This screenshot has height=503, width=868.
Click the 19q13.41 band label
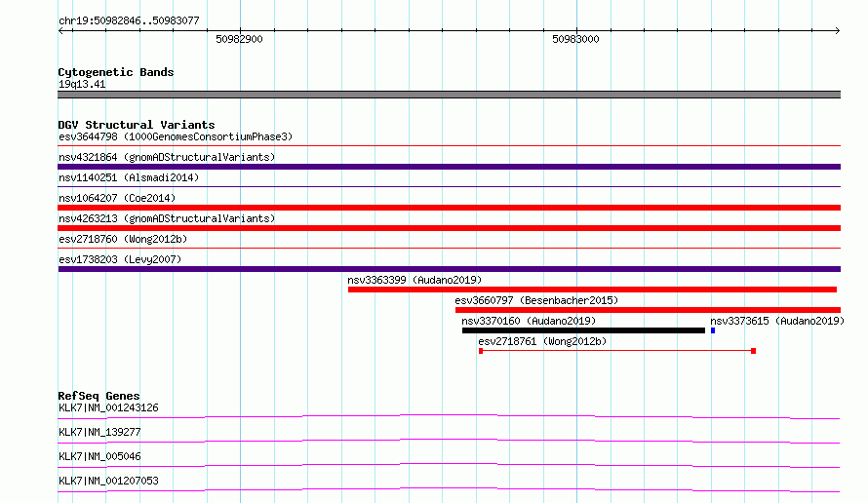[x=82, y=84]
